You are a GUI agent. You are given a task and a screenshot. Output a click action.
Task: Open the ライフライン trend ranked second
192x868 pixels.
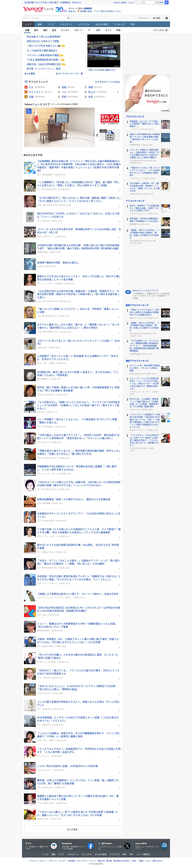click(x=36, y=92)
